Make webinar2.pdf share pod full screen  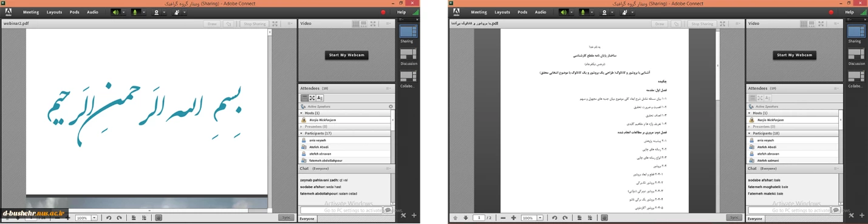pos(275,24)
